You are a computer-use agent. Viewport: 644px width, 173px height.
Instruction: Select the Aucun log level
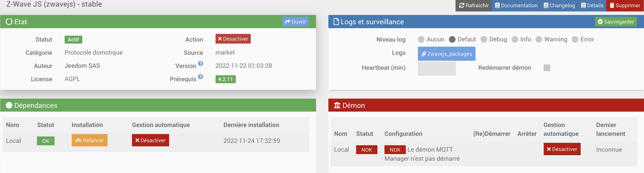pos(421,39)
